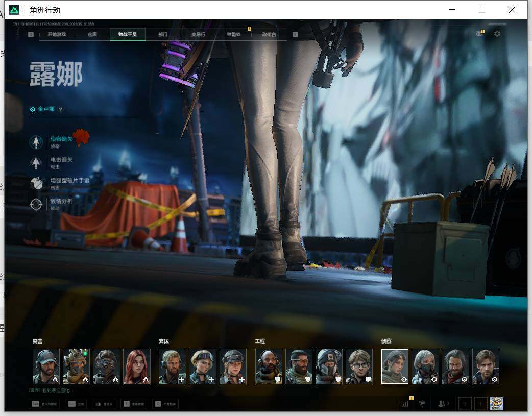Pick the assault operator with orange face wrap

click(x=77, y=366)
